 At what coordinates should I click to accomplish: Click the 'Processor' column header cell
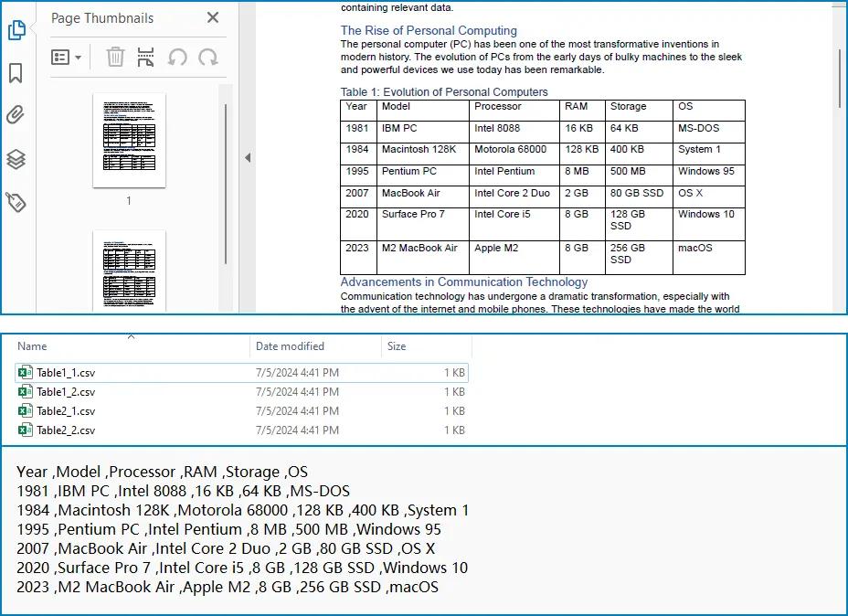point(514,111)
